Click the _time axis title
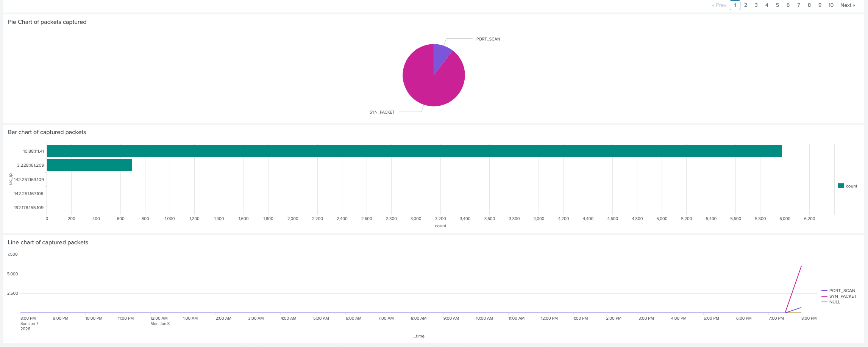Screen dimensions: 868x347 coord(419,336)
